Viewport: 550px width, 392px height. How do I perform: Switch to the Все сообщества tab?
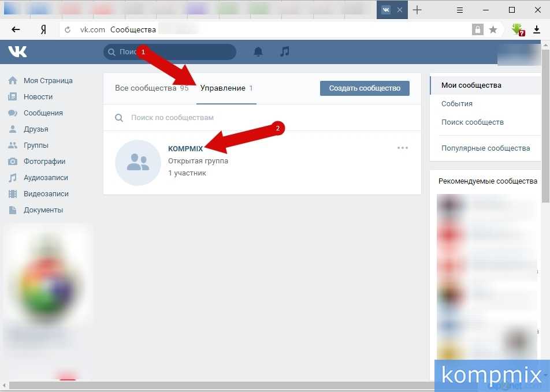(x=151, y=88)
